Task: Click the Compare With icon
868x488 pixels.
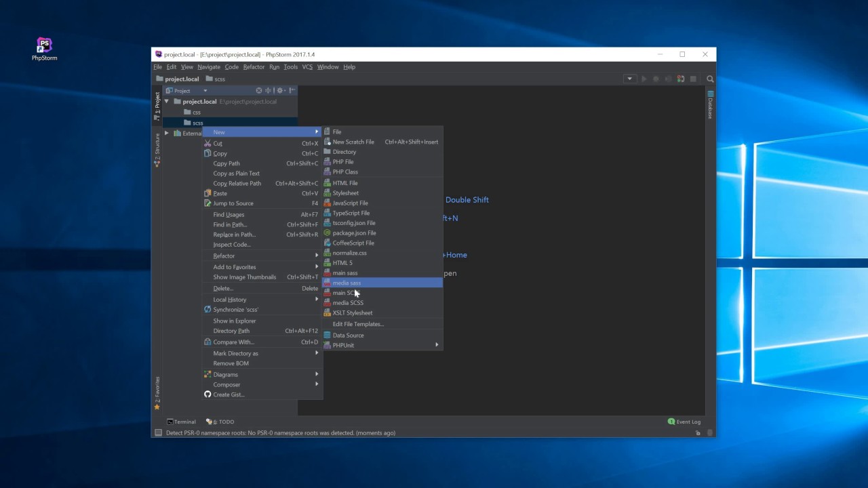Action: (x=208, y=342)
